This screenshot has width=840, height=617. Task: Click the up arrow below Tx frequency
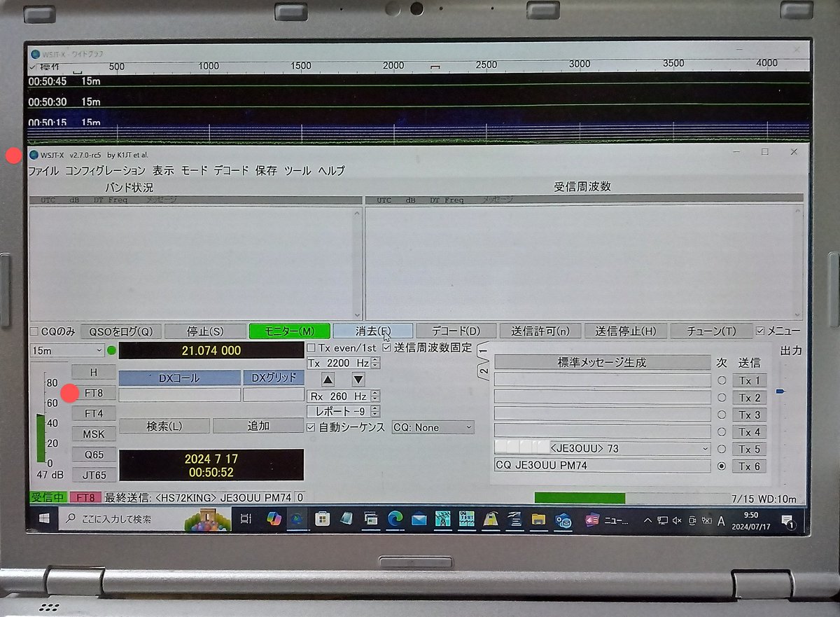coord(328,379)
